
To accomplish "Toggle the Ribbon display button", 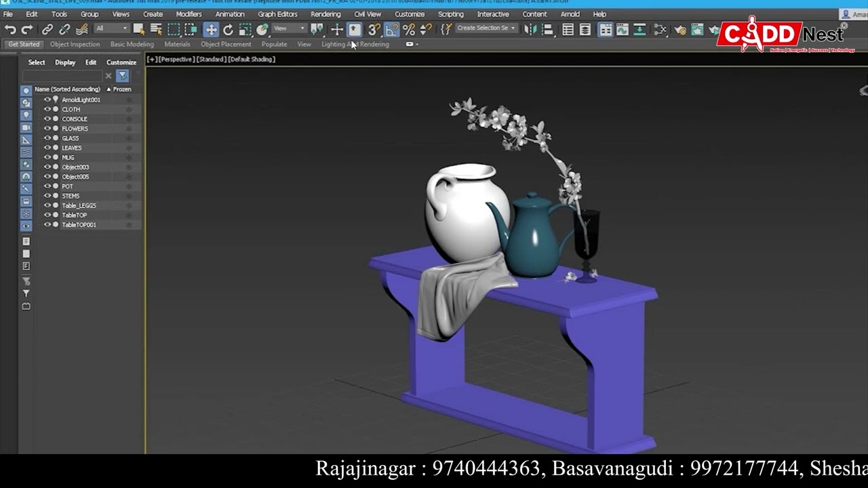I will click(x=606, y=29).
